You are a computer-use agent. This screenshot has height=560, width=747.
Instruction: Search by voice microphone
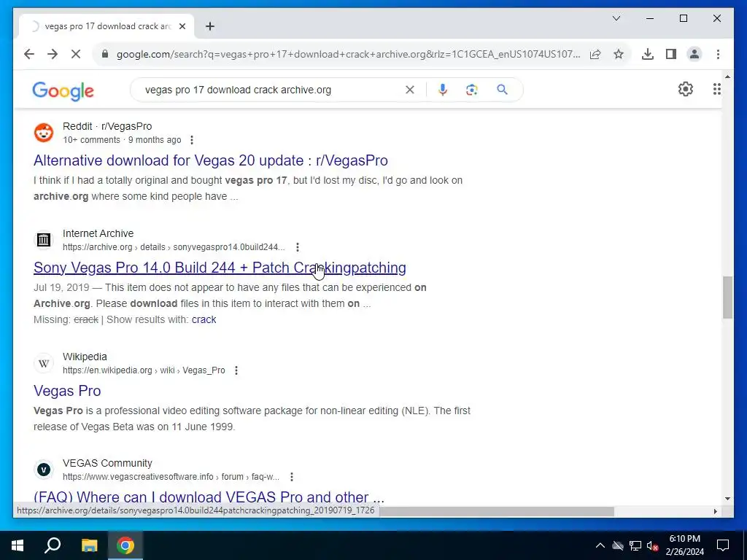click(443, 90)
